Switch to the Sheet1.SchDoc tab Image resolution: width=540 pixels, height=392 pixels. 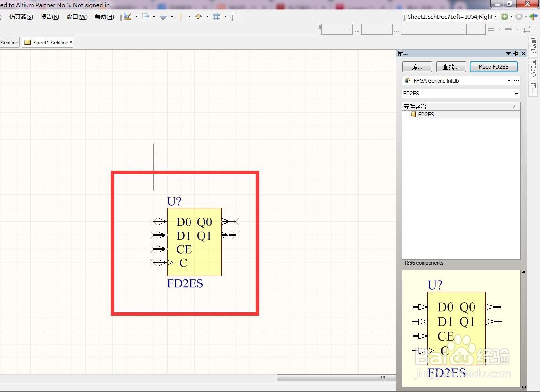point(48,43)
